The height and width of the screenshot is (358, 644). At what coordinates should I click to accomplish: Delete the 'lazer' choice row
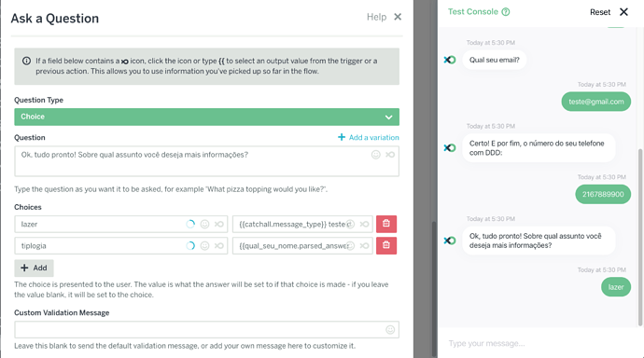(x=386, y=224)
